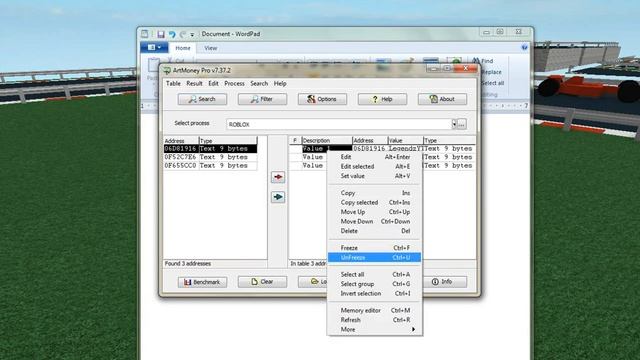Click the ArtMoney title bar icon

(x=167, y=71)
